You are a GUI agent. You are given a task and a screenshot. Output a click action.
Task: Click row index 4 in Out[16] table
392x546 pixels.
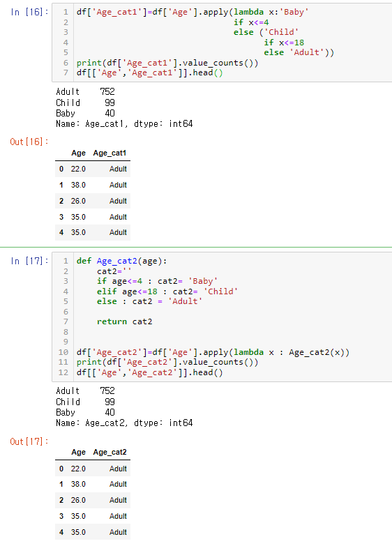[61, 232]
